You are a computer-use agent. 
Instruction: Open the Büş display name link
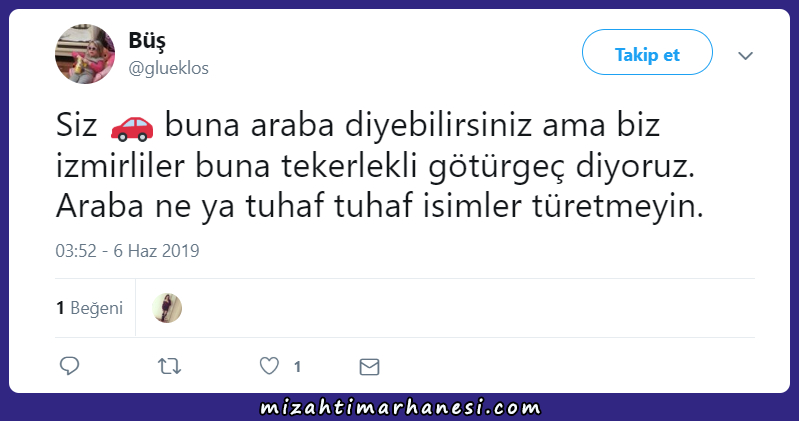147,41
